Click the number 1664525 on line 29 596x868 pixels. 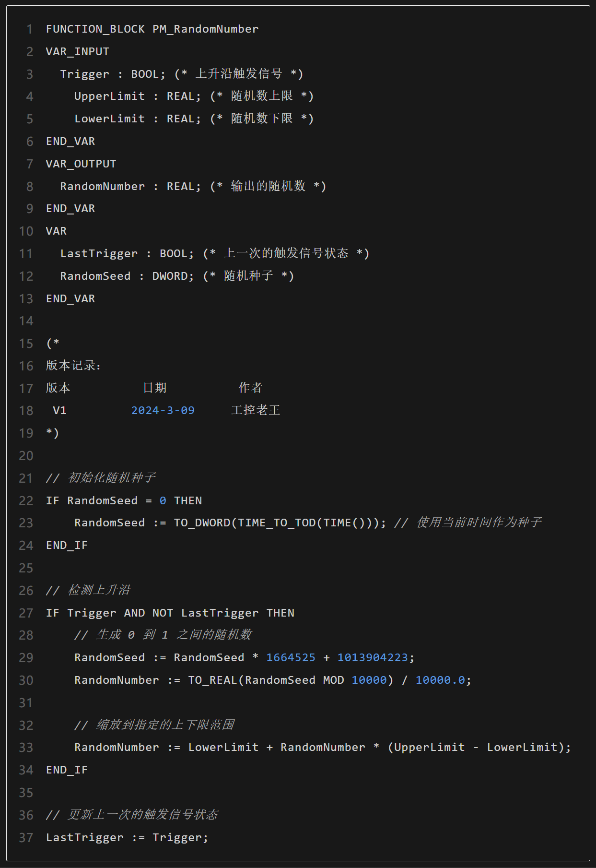coord(291,658)
